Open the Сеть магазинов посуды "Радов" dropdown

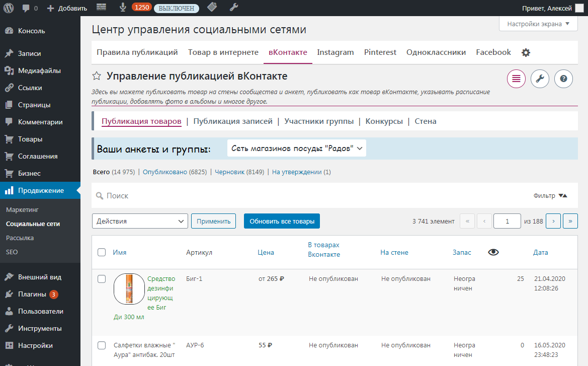pos(297,149)
